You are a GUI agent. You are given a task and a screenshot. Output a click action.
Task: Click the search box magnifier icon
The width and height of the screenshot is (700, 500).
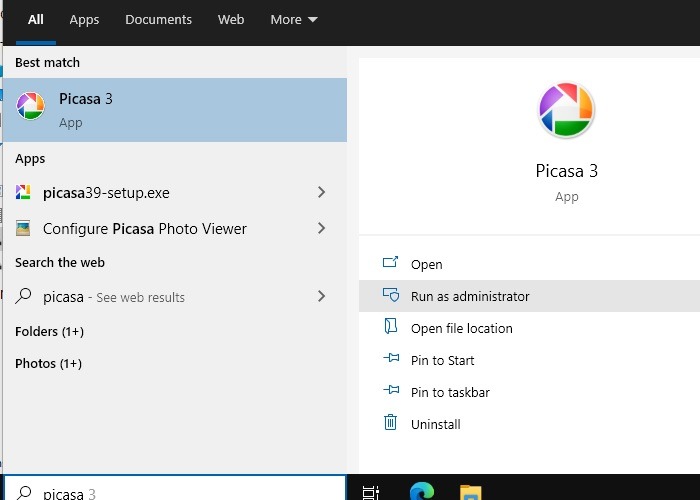click(x=24, y=493)
